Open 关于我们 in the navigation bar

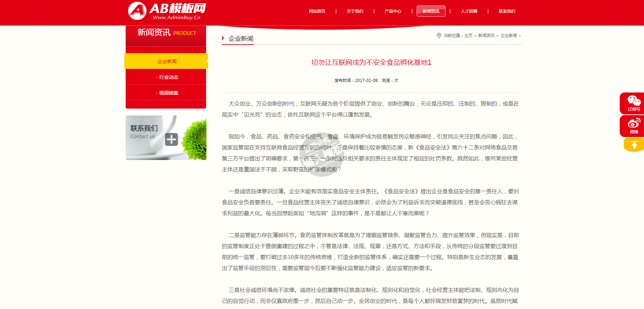pyautogui.click(x=355, y=11)
